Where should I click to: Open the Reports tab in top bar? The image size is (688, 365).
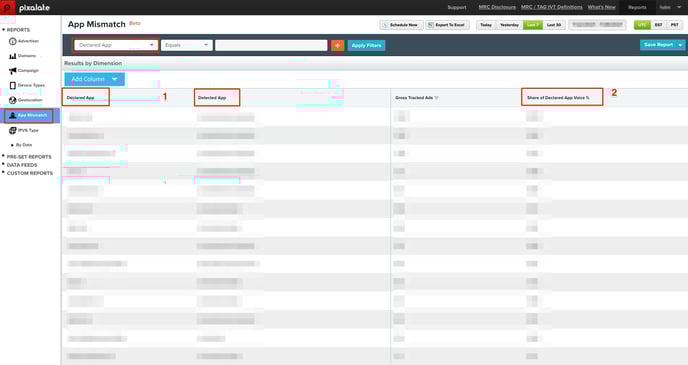pos(637,7)
